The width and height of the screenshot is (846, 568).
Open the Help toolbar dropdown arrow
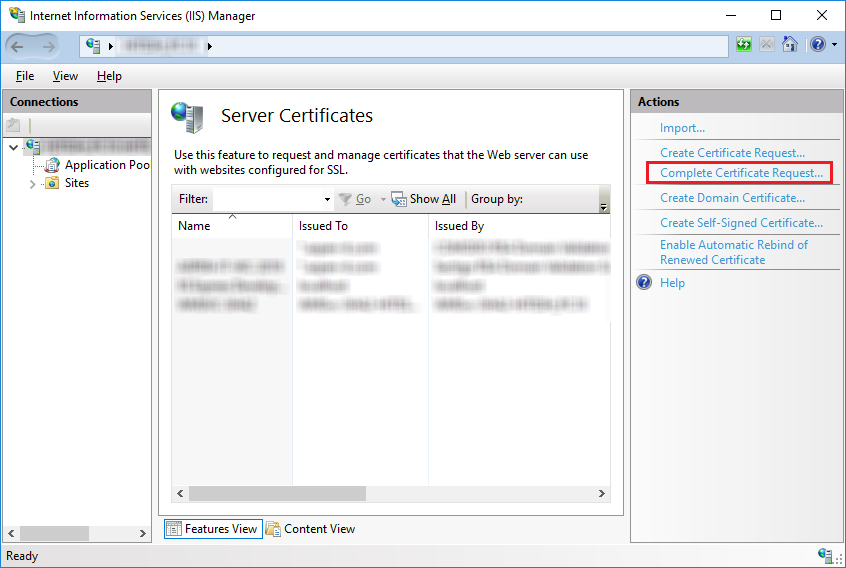click(x=835, y=45)
